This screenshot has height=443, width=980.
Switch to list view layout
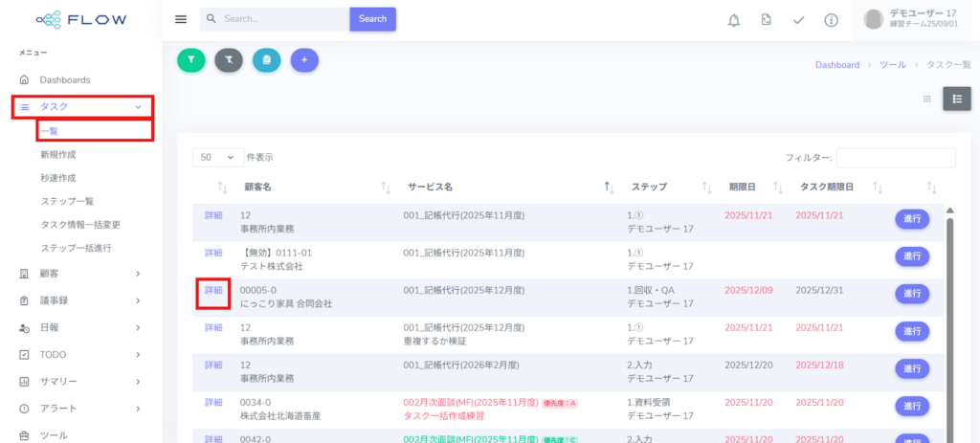click(x=956, y=99)
